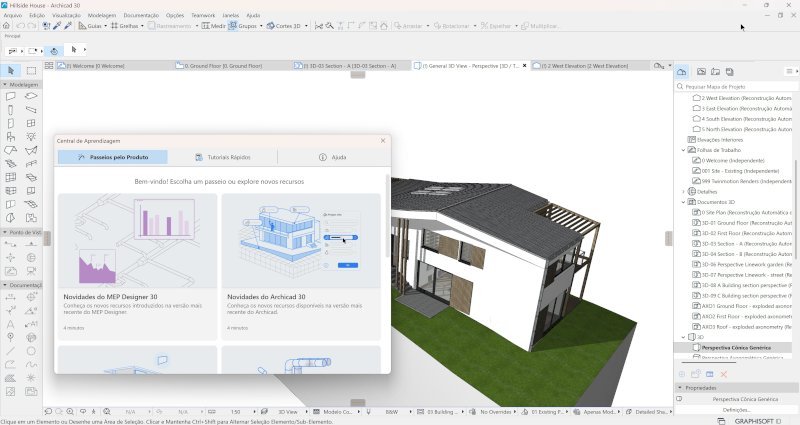Screen dimensions: 800x425
Task: Toggle Suspend Grupos button
Action: click(242, 26)
